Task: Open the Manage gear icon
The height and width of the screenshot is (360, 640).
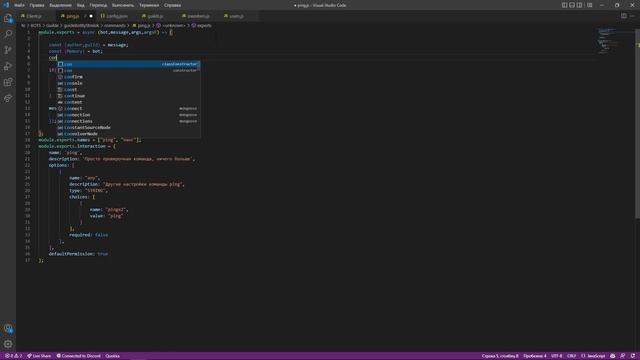Action: 8,344
